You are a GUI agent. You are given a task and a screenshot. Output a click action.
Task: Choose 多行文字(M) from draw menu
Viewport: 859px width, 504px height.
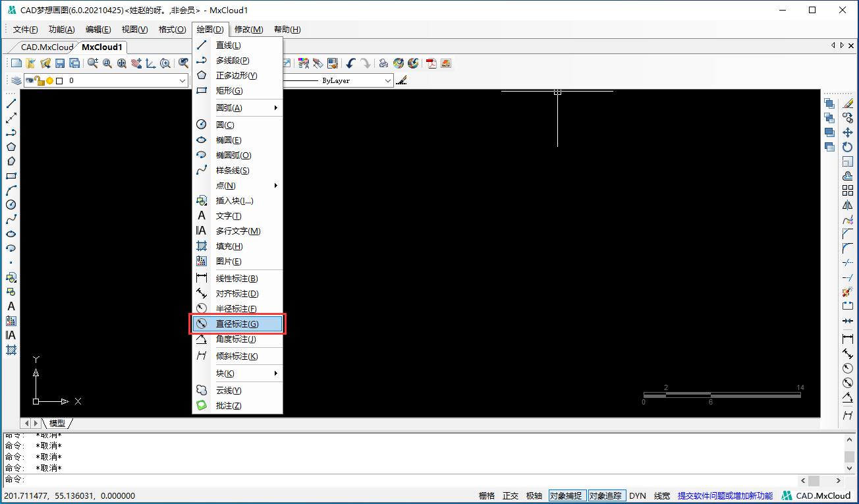tap(238, 231)
